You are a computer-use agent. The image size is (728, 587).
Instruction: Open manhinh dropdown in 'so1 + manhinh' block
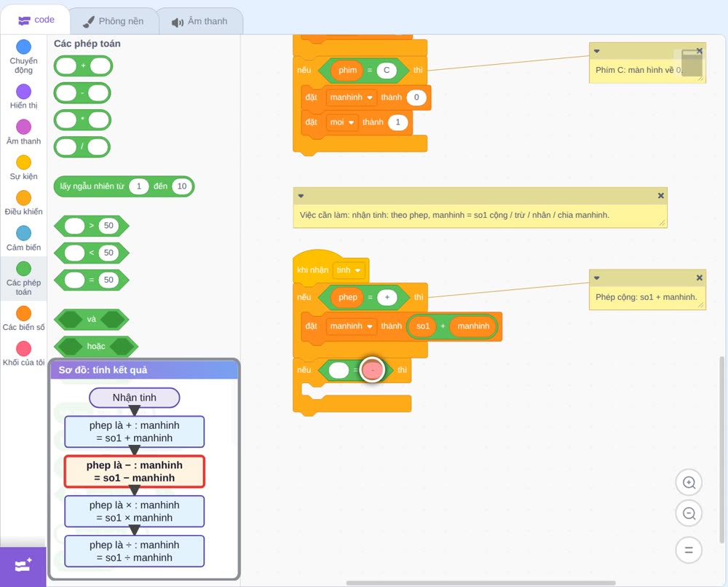351,326
